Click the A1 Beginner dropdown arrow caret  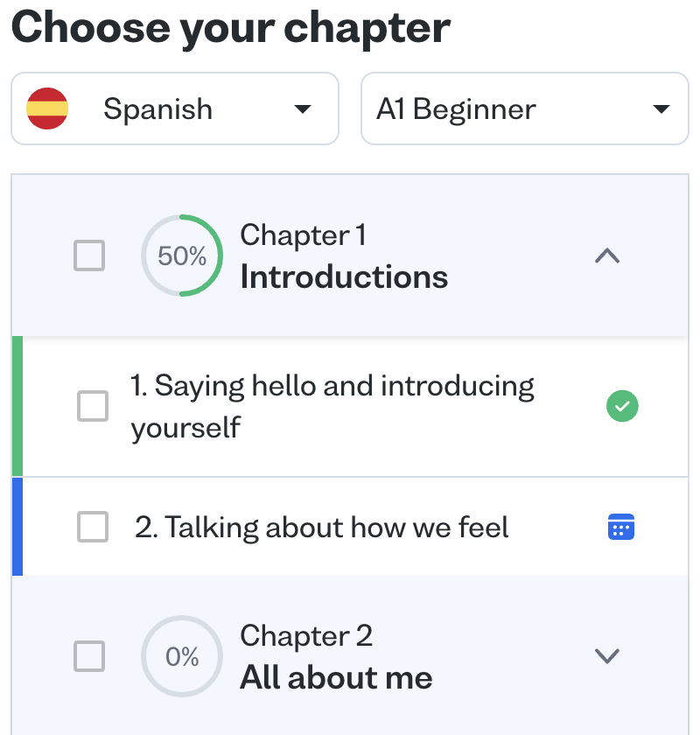tap(661, 109)
